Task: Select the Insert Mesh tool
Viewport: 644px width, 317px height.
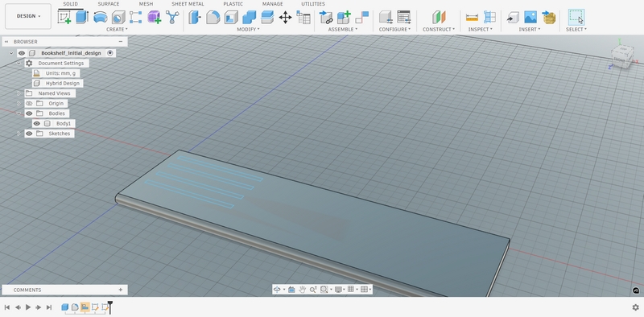Action: coord(549,17)
